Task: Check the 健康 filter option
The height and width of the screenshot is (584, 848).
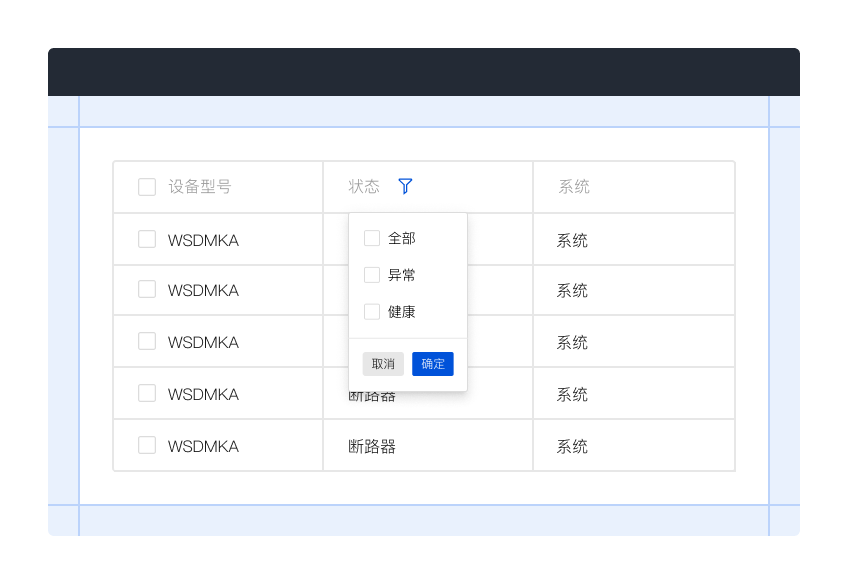Action: pyautogui.click(x=371, y=311)
